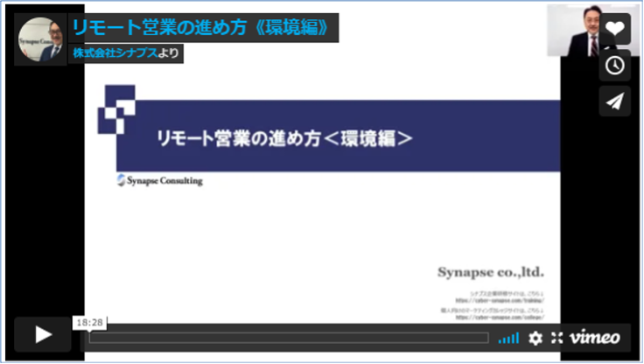
Task: Play the Vimeo video
Action: click(x=43, y=334)
